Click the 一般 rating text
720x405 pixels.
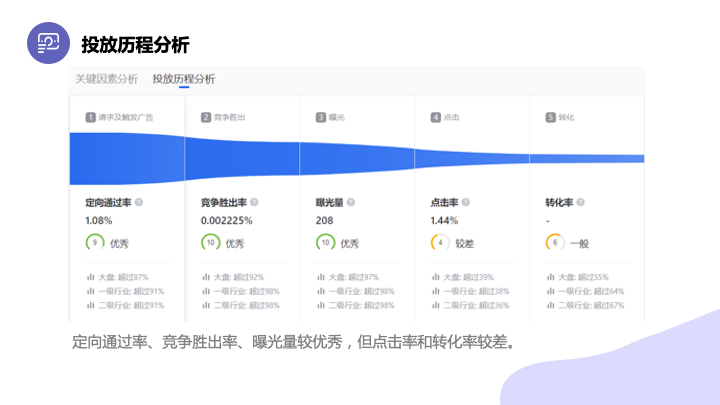(x=579, y=243)
